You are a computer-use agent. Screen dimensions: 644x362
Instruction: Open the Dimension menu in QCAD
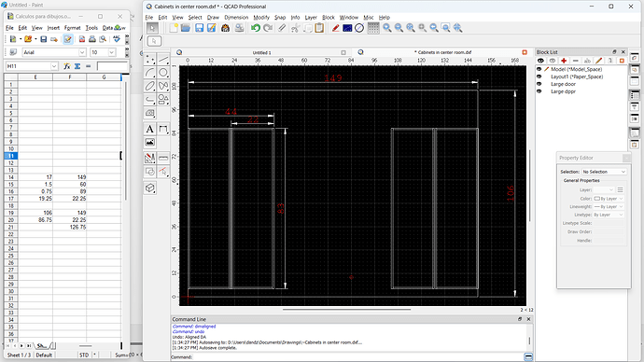pos(236,17)
